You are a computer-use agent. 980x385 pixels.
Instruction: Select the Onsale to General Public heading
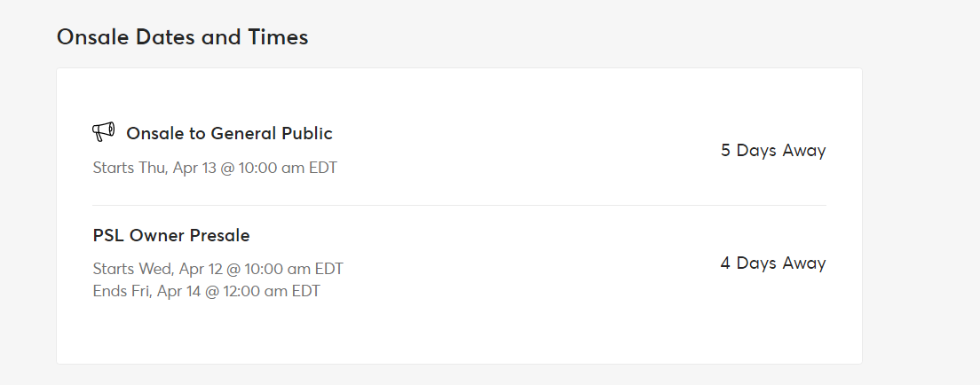(229, 133)
